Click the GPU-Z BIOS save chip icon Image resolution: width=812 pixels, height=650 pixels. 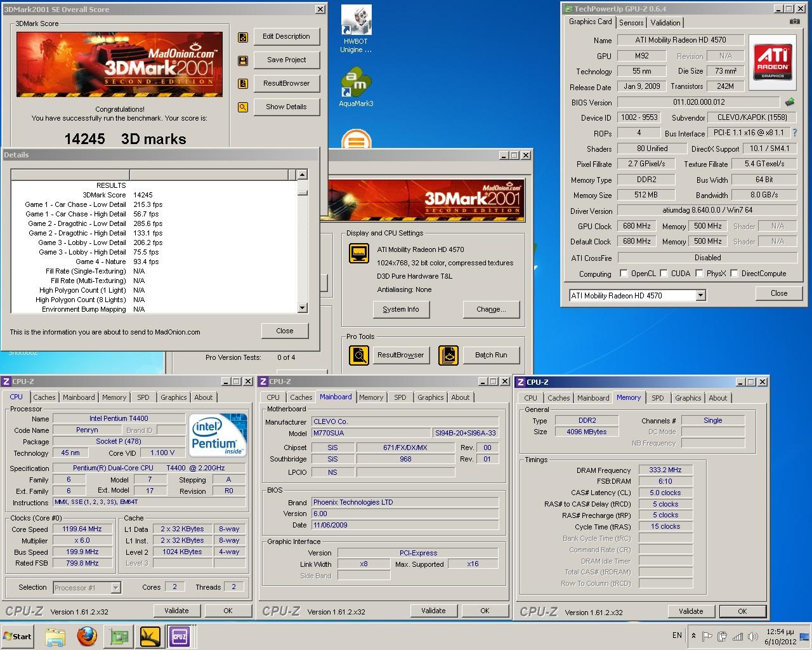[x=790, y=102]
